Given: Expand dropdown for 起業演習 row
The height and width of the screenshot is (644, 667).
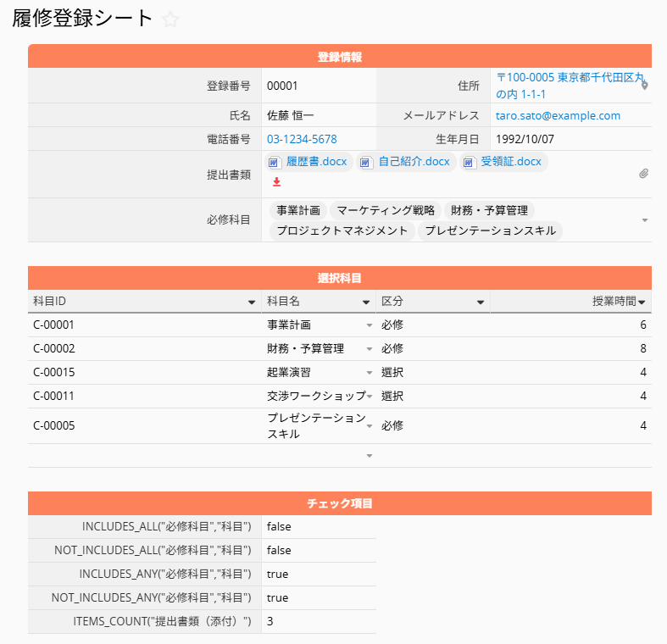Looking at the screenshot, I should click(369, 373).
